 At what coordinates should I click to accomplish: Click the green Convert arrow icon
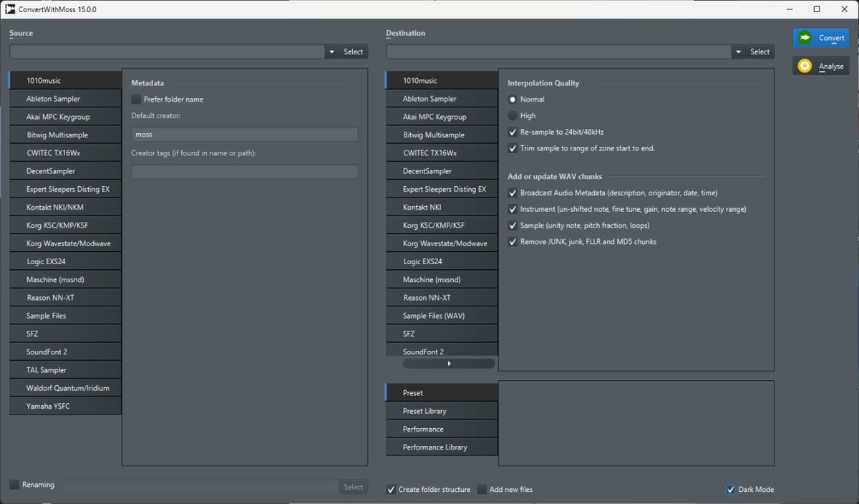(805, 38)
